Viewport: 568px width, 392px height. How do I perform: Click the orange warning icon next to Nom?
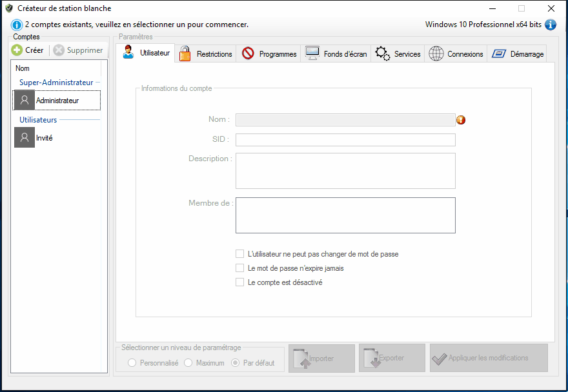click(461, 120)
